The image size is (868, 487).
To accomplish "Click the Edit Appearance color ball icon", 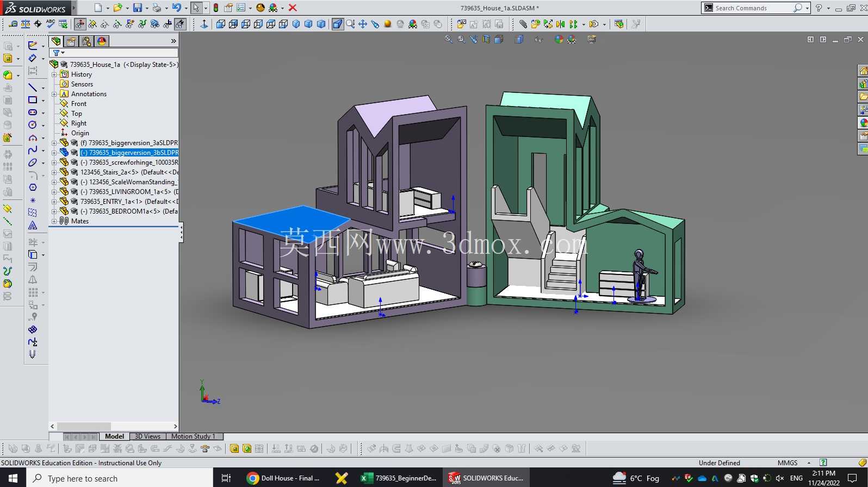I will [x=559, y=39].
